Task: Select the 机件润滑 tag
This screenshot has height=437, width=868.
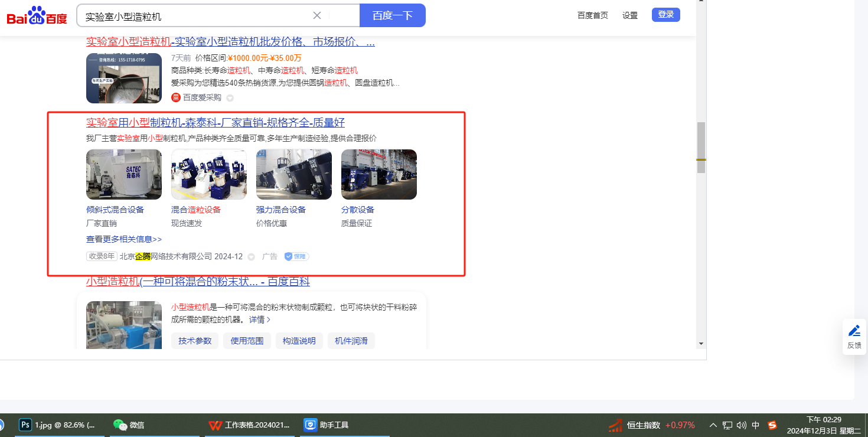Action: (351, 341)
